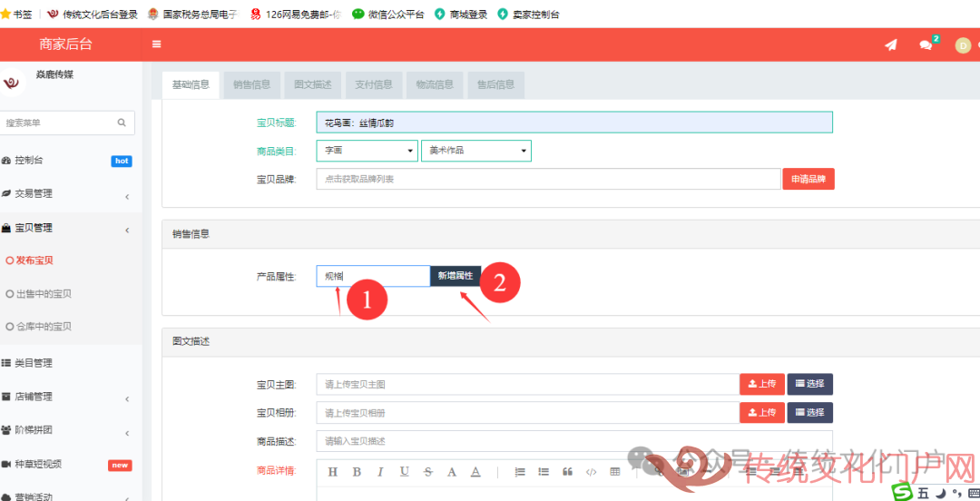Open the chat messages icon with badge

(x=928, y=44)
